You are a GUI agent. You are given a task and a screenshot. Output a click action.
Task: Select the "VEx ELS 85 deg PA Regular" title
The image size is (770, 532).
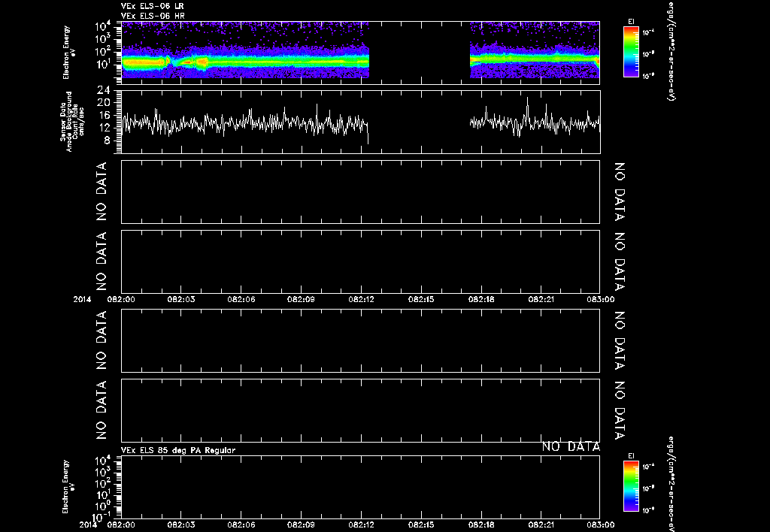point(177,450)
